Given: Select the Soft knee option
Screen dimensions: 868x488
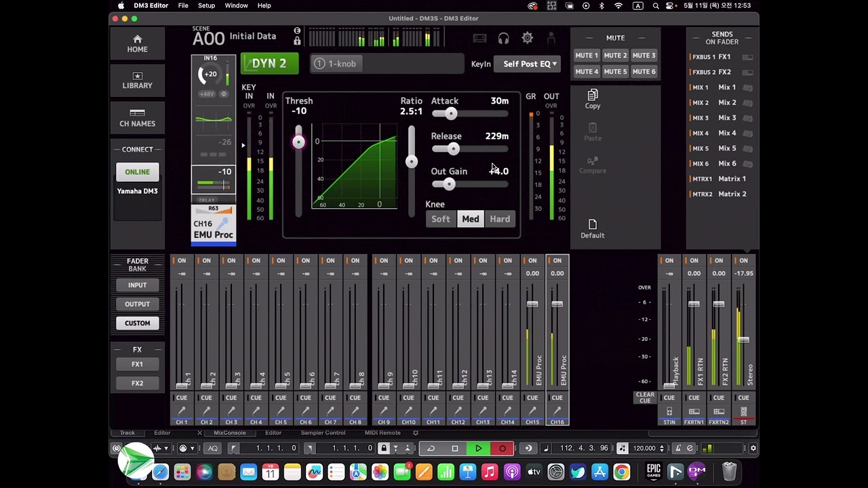Looking at the screenshot, I should (x=441, y=219).
